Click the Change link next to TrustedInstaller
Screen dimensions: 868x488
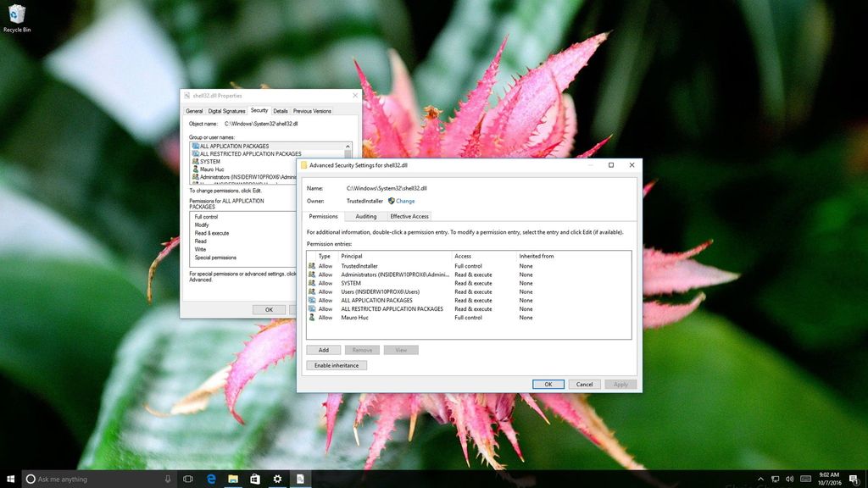coord(405,201)
